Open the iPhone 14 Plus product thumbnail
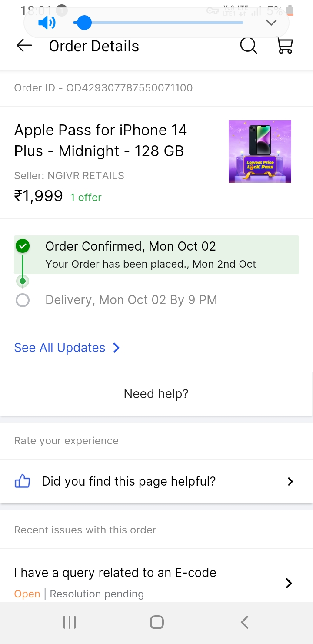 260,151
